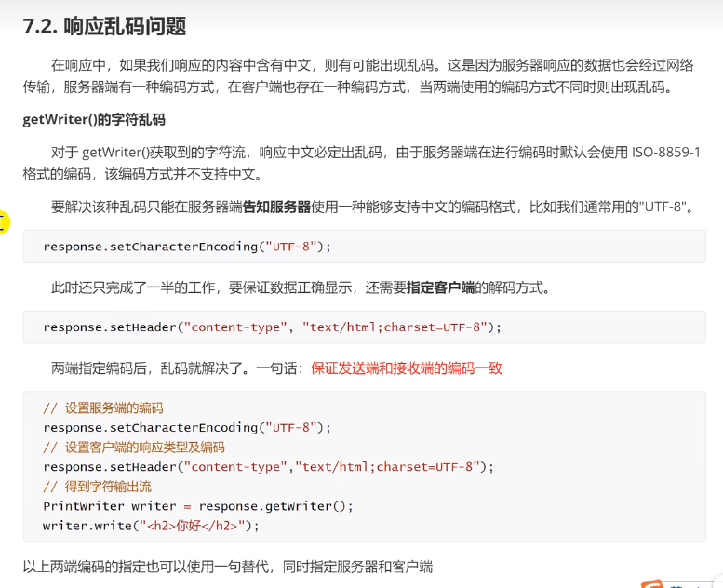723x588 pixels.
Task: Click the words "同时指定服务器和客户端"
Action: [x=358, y=567]
